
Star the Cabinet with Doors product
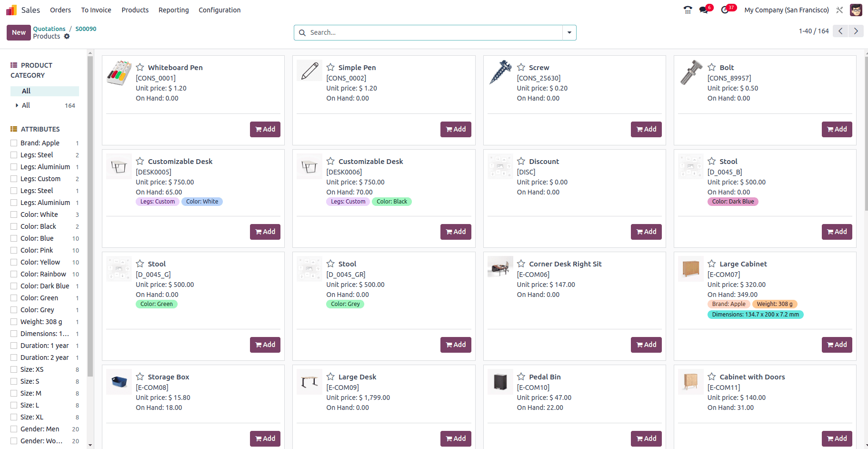712,377
